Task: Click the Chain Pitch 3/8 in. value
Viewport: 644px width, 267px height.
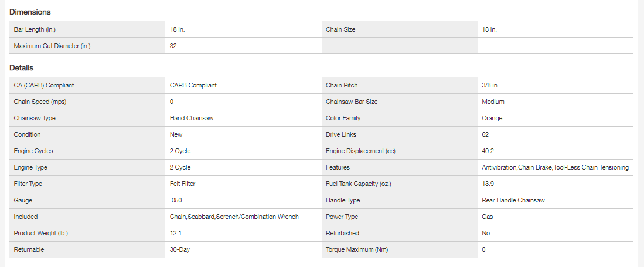Action: (490, 85)
